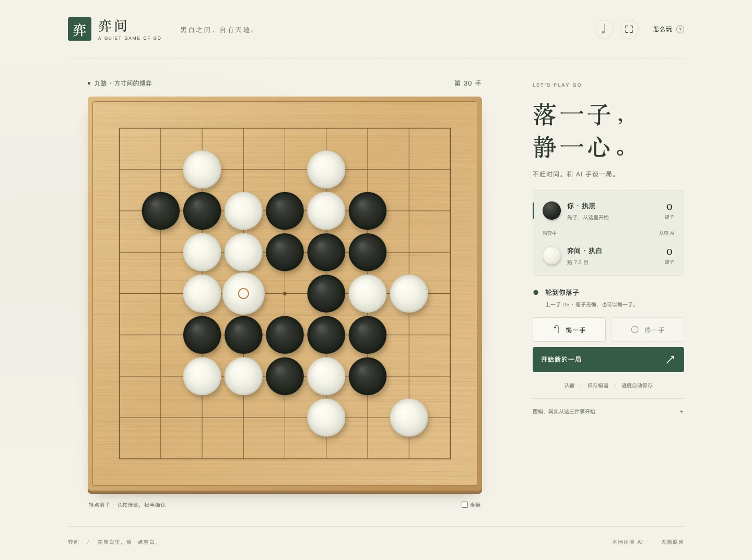Image resolution: width=752 pixels, height=560 pixels.
Task: Select the board label 九路 · 方寸间的博弈
Action: point(123,84)
